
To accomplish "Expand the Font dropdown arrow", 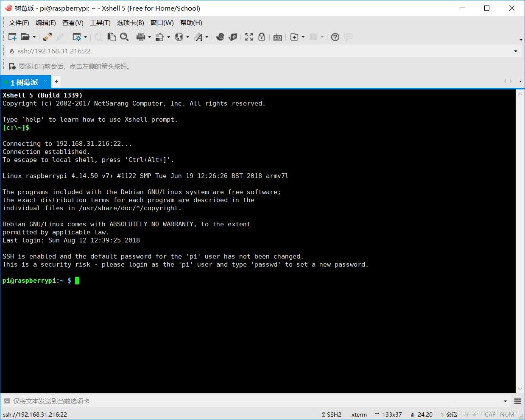I will click(x=207, y=37).
